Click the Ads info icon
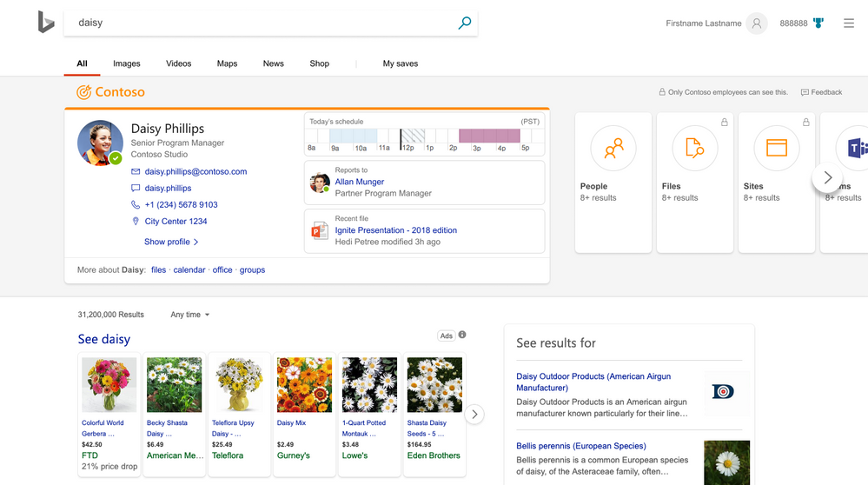 tap(462, 335)
